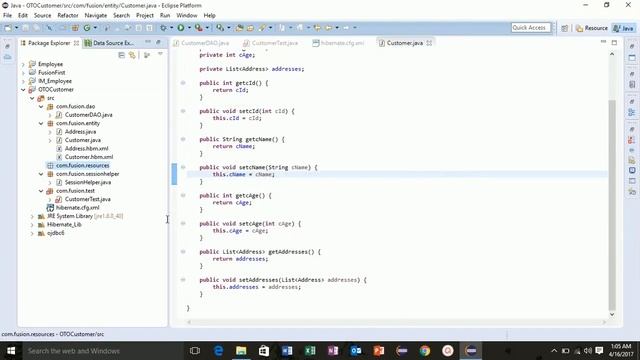Toggle fold on getcAge method
Screen dimensions: 640x360
point(183,196)
